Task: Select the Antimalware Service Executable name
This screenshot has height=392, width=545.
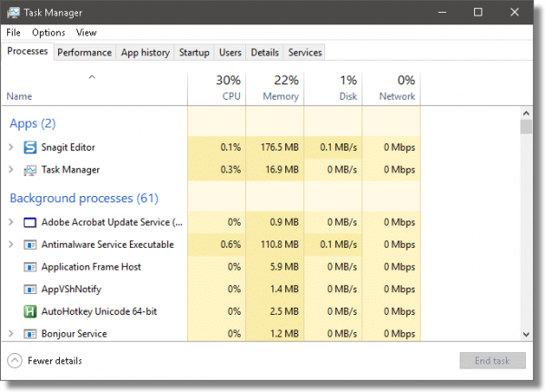Action: 107,244
